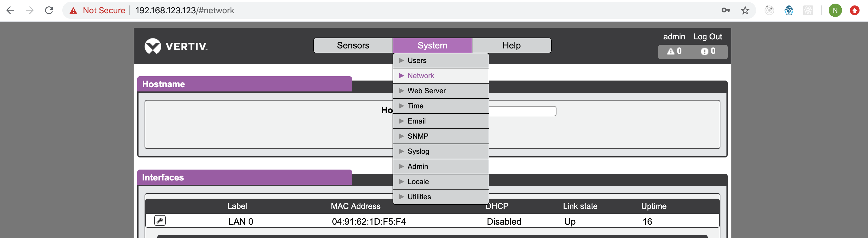The image size is (868, 238).
Task: Click the Log Out link
Action: point(707,36)
